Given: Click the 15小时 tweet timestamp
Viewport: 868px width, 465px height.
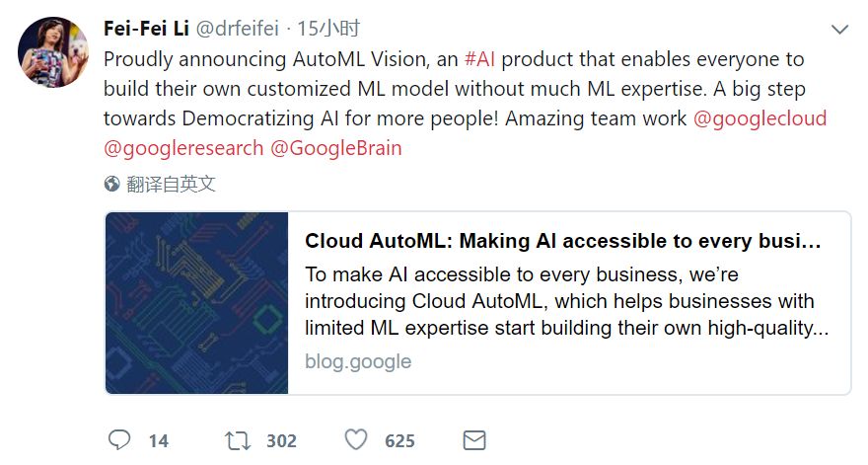Looking at the screenshot, I should (x=327, y=29).
